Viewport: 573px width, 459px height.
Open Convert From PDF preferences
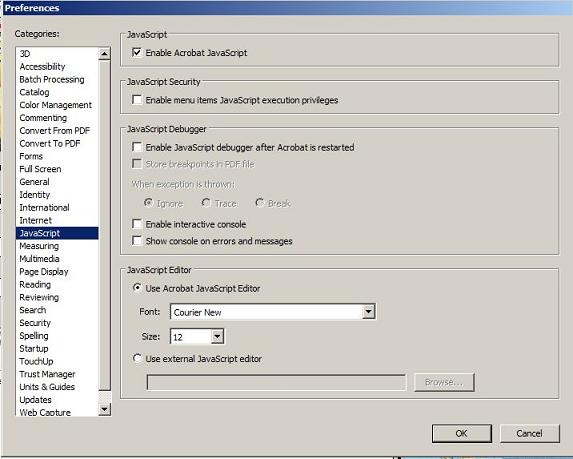57,130
